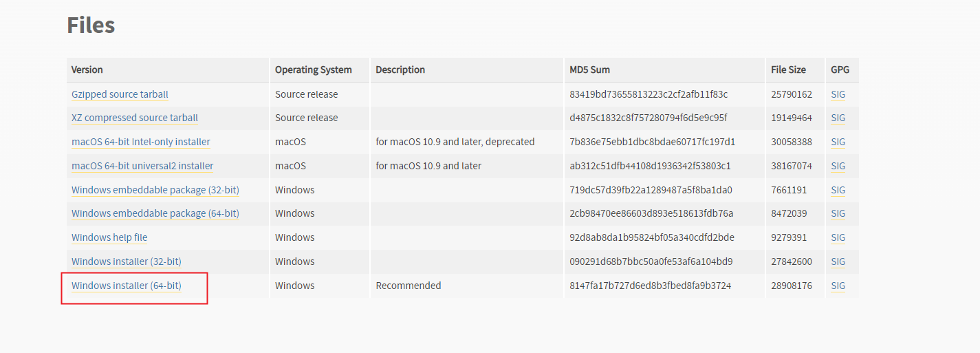
Task: Open XZ compressed source tarball link
Action: pyautogui.click(x=135, y=118)
